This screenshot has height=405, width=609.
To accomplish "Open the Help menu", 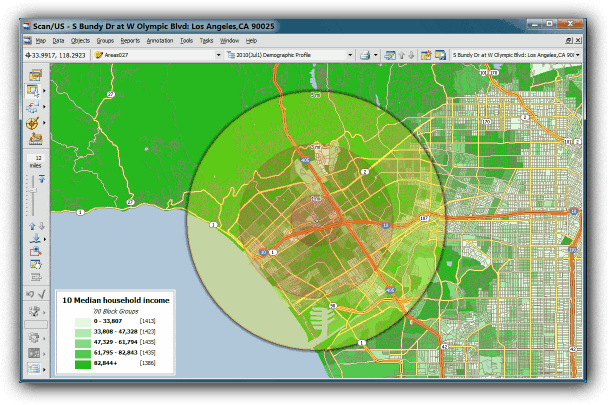I will tap(251, 41).
